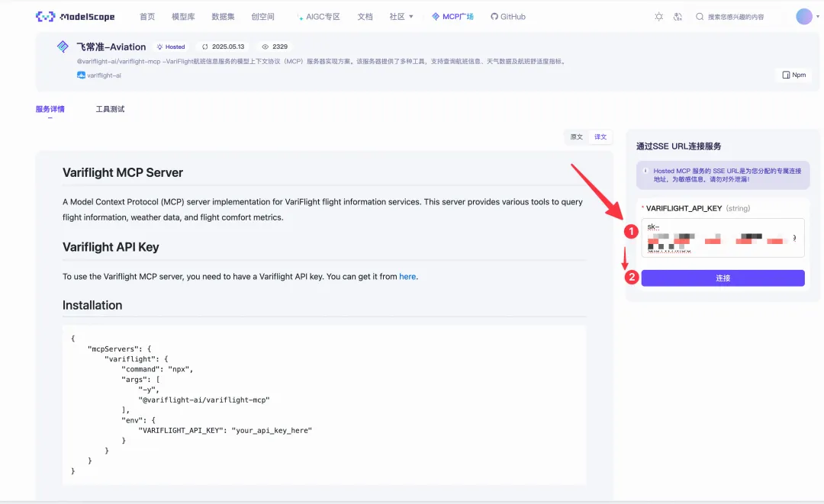This screenshot has width=824, height=504.
Task: Go to 首页 home page
Action: pyautogui.click(x=147, y=17)
